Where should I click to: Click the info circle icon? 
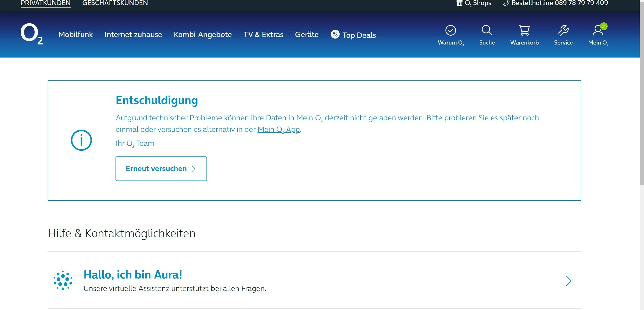(x=81, y=140)
